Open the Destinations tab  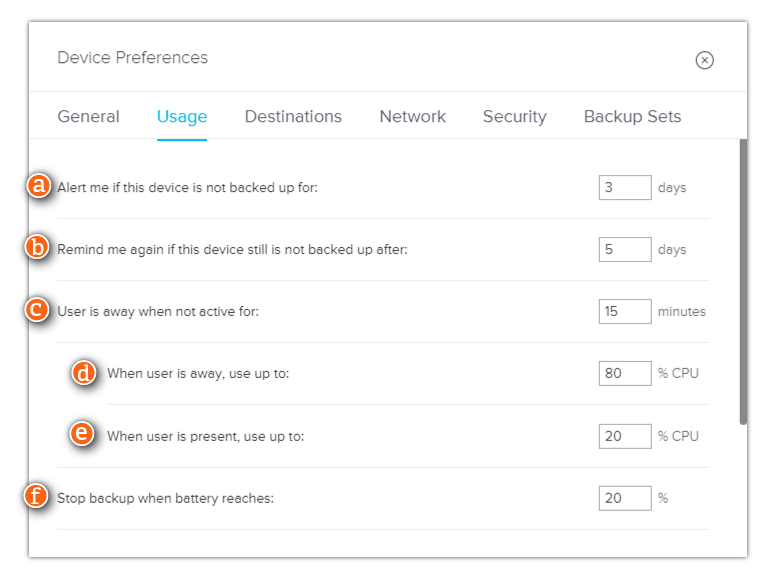[x=293, y=117]
